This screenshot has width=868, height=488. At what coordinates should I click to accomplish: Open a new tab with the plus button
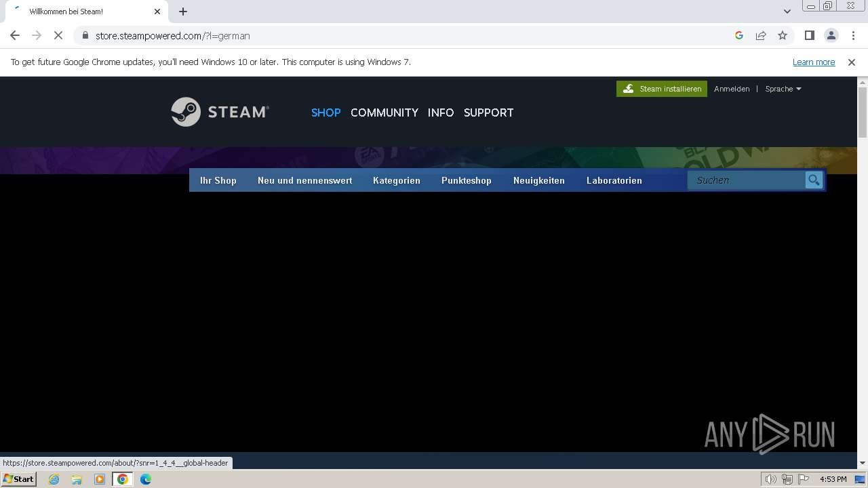pos(183,12)
